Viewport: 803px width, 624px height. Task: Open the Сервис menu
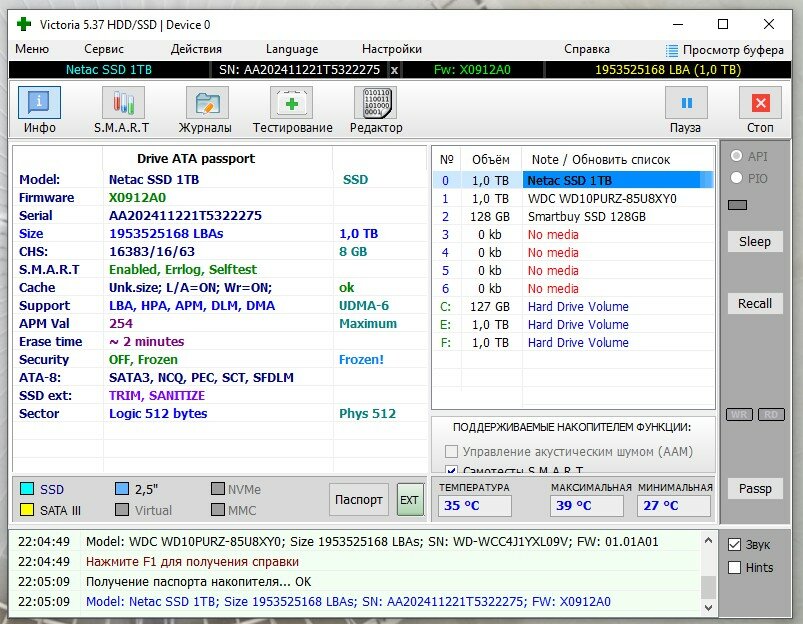click(x=104, y=49)
